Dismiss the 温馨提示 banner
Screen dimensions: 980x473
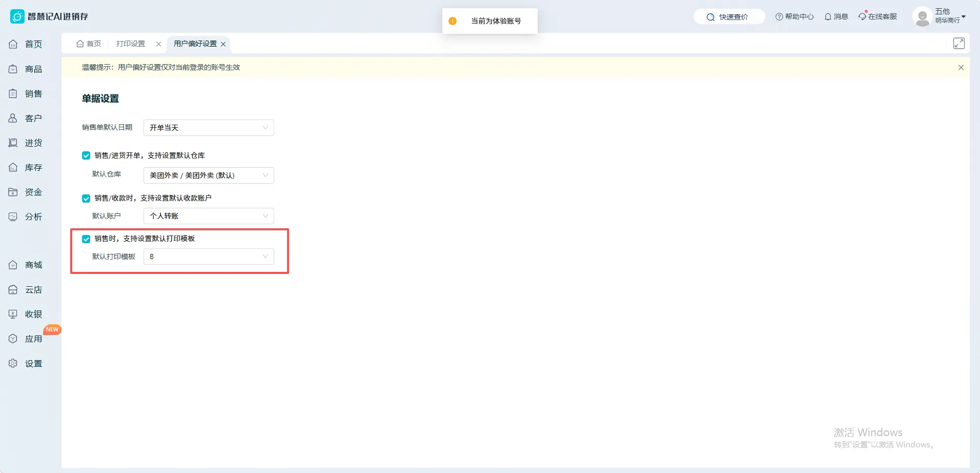point(961,67)
